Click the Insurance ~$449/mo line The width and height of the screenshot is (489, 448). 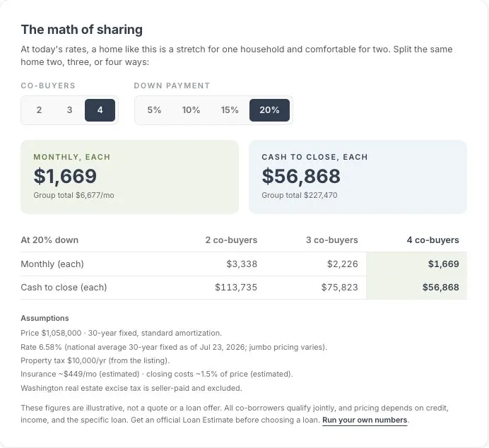[x=157, y=374]
